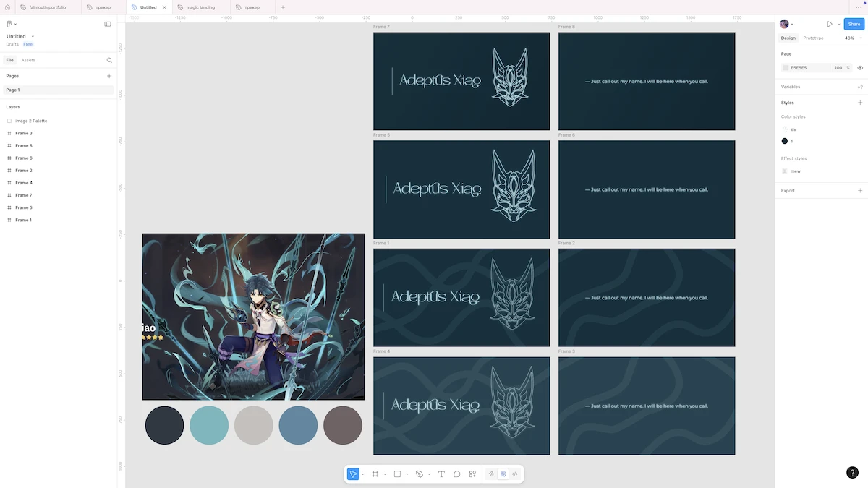The image size is (868, 488).
Task: Expand the Pen tool options chevron
Action: [x=429, y=474]
